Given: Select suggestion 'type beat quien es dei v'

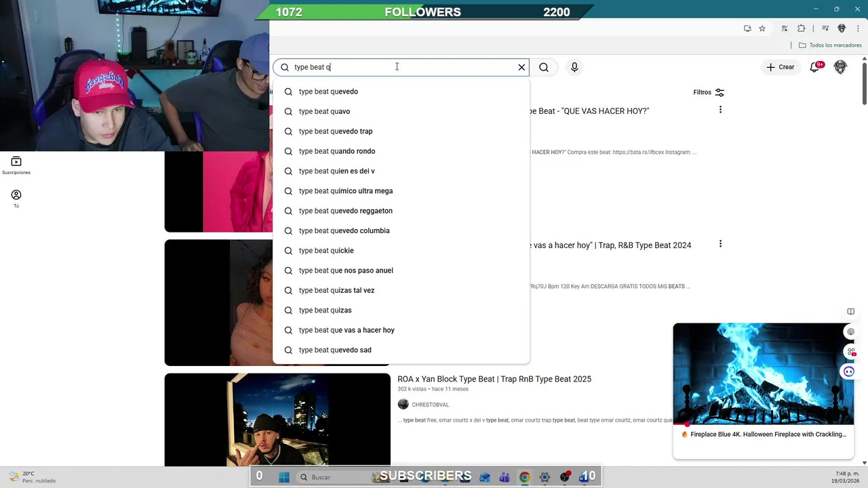Looking at the screenshot, I should click(401, 171).
